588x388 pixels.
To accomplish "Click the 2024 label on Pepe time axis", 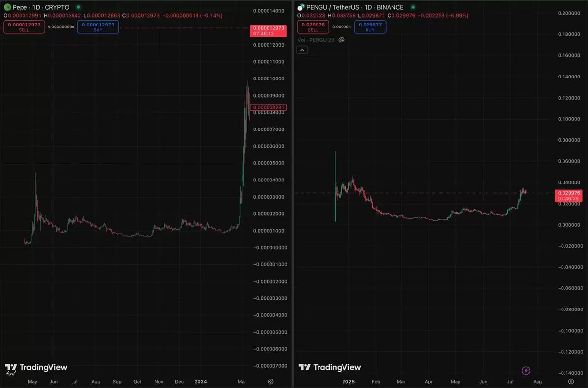I will coord(200,381).
